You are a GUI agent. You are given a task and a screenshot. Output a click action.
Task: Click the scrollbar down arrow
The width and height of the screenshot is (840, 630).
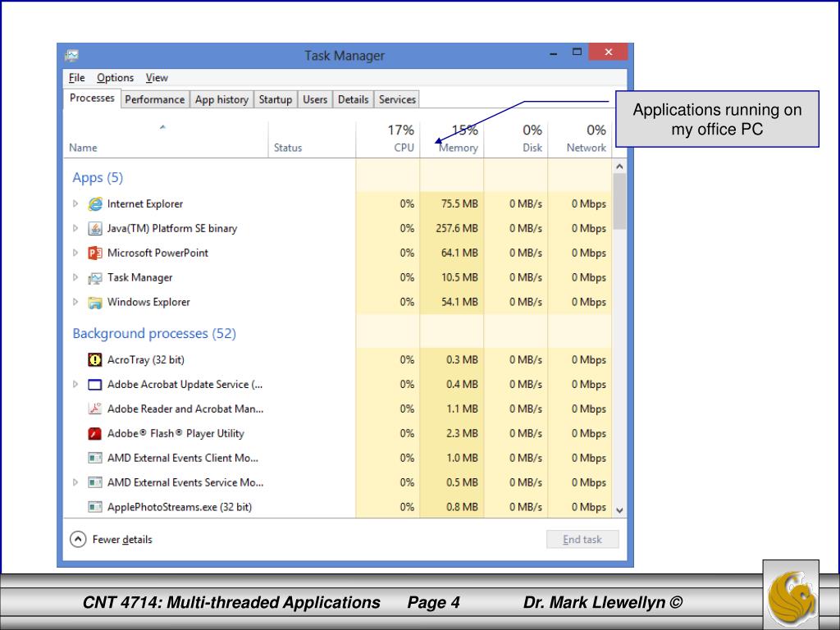[619, 510]
